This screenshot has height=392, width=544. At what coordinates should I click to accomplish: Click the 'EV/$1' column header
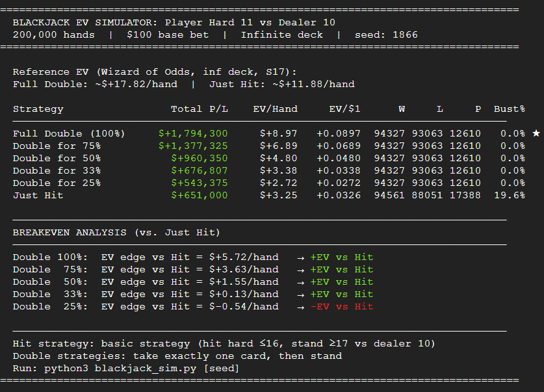[344, 109]
